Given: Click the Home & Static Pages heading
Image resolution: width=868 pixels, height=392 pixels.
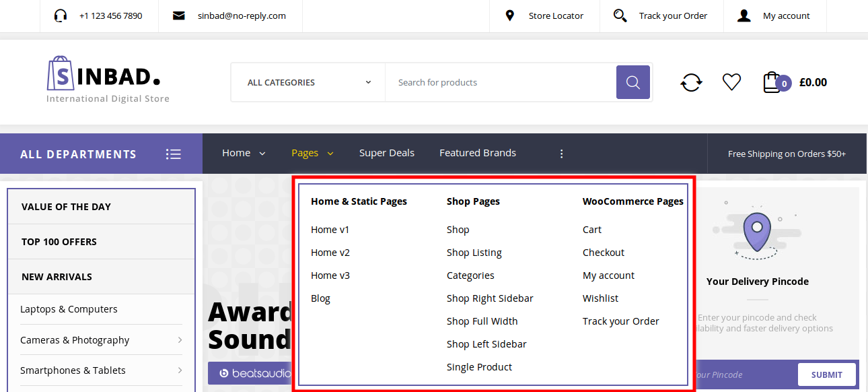Looking at the screenshot, I should tap(359, 201).
